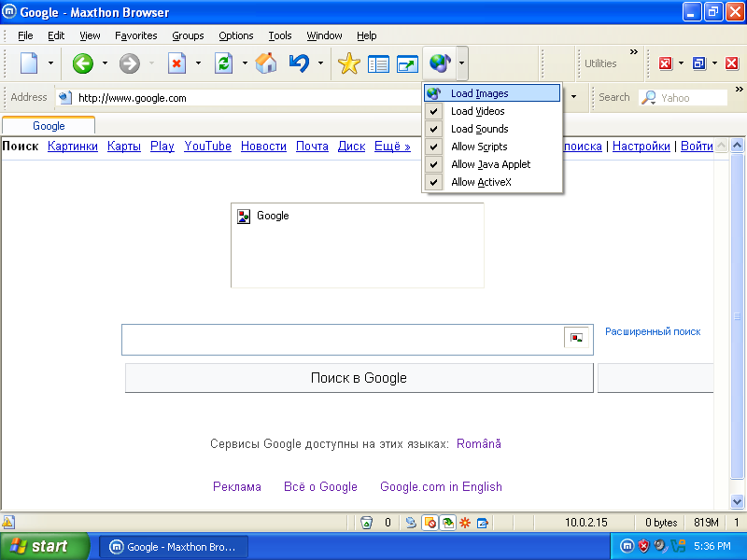This screenshot has height=560, width=747.
Task: Go back with the green arrow button
Action: point(83,63)
